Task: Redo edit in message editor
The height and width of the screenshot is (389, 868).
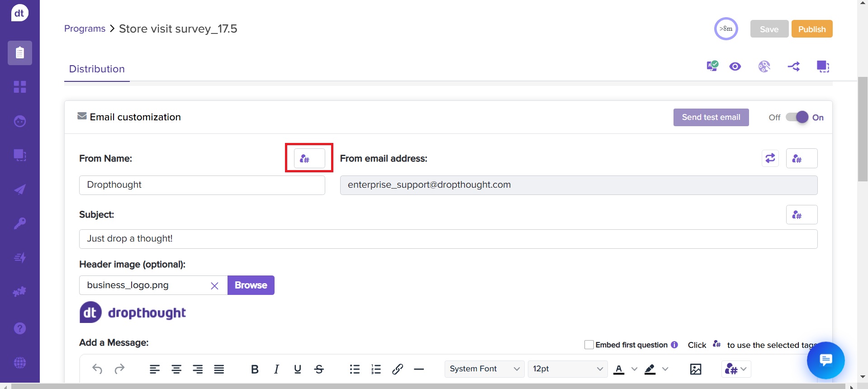Action: [x=119, y=369]
